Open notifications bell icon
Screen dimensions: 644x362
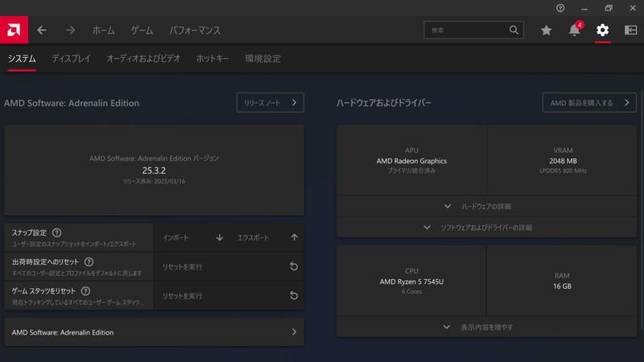tap(575, 30)
